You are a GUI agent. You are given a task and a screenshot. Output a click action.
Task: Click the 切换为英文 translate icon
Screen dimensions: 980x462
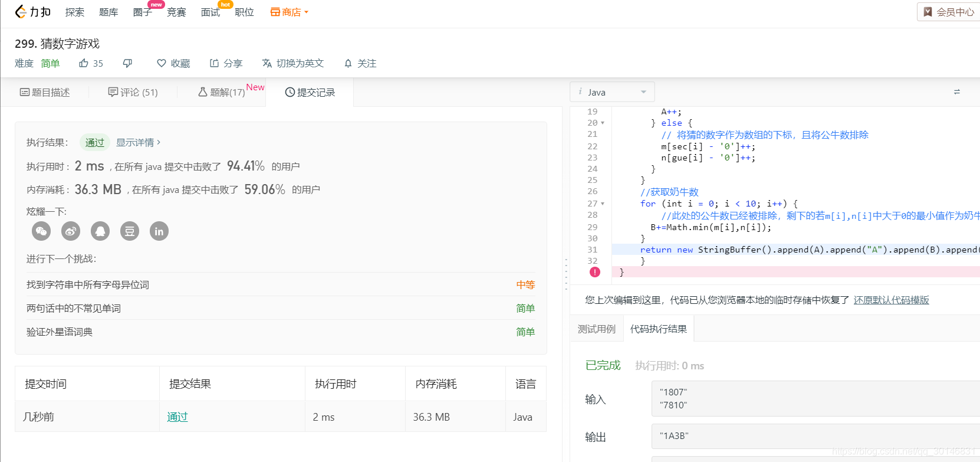pyautogui.click(x=267, y=63)
